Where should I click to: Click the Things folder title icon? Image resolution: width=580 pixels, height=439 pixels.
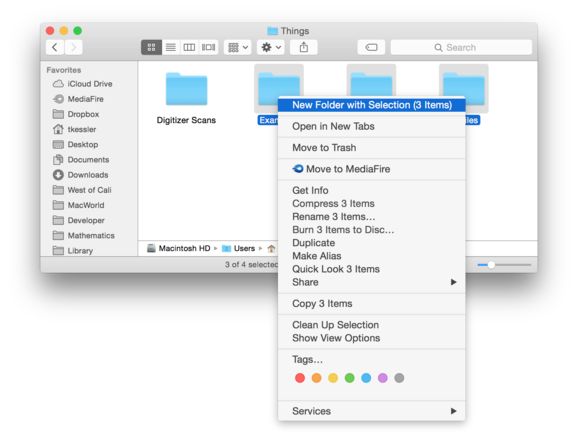point(273,31)
